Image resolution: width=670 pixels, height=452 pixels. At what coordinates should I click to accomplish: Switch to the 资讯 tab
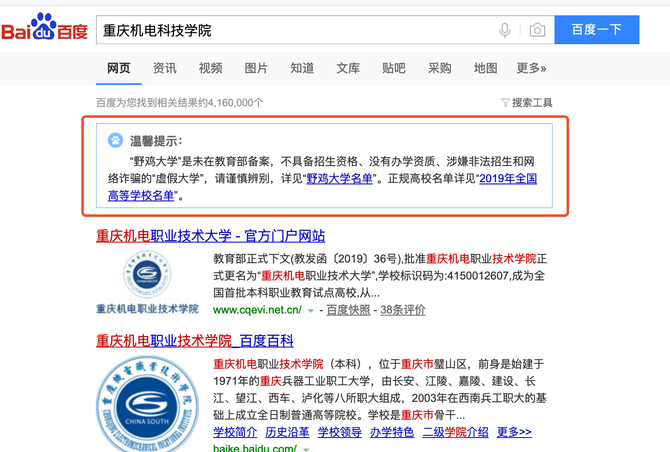point(165,68)
